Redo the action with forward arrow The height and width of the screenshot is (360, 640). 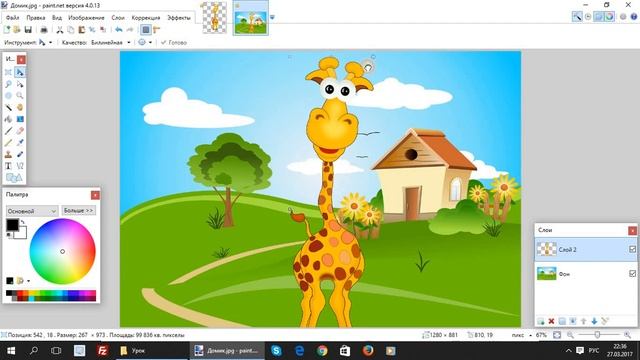point(130,29)
